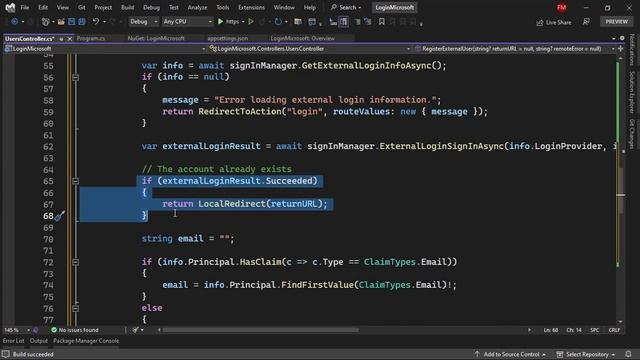The height and width of the screenshot is (360, 640).
Task: Click Add to Source Control
Action: click(x=511, y=354)
